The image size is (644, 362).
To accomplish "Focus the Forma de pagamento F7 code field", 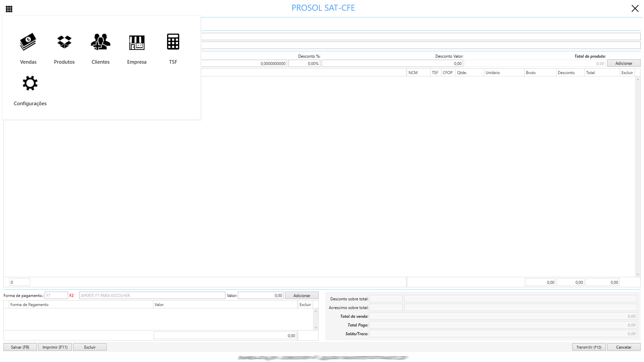I will (x=56, y=296).
